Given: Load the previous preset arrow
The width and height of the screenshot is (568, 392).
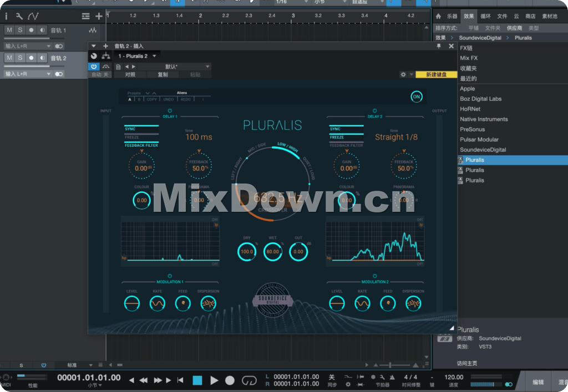Looking at the screenshot, I should pos(127,67).
